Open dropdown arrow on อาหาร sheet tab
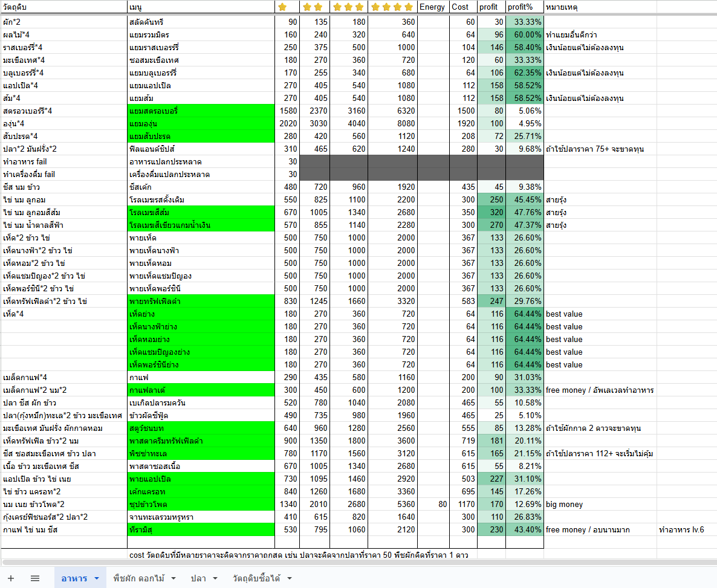 [x=97, y=578]
